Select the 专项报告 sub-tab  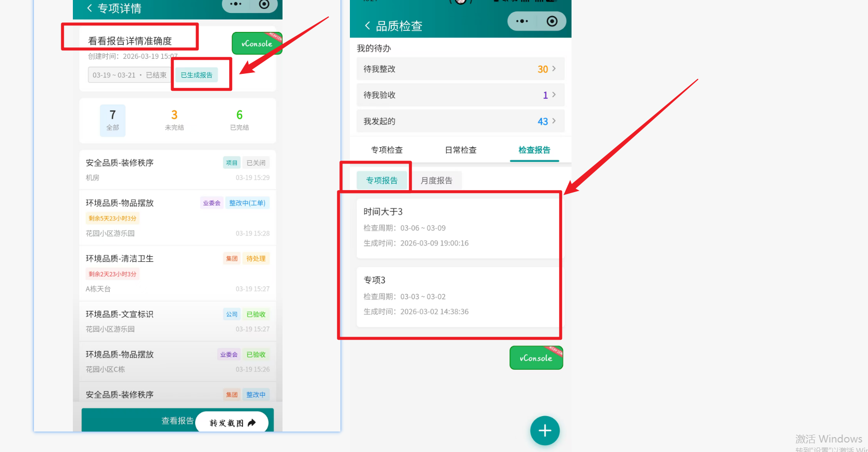click(382, 181)
